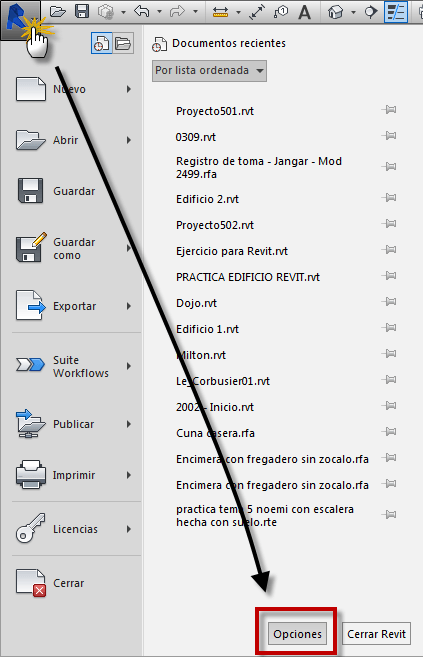Expand the Exportar submenu arrow
Viewport: 423px width, 657px height.
[x=129, y=306]
